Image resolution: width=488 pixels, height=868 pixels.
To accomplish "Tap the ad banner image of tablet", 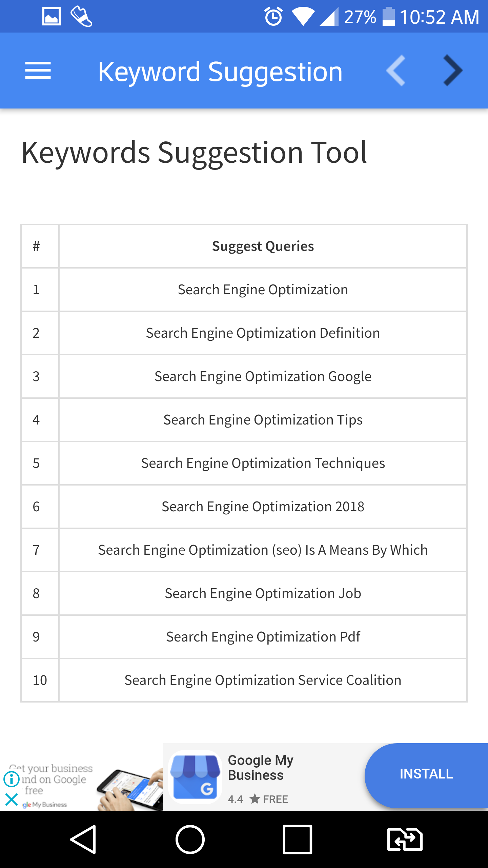I will click(129, 788).
